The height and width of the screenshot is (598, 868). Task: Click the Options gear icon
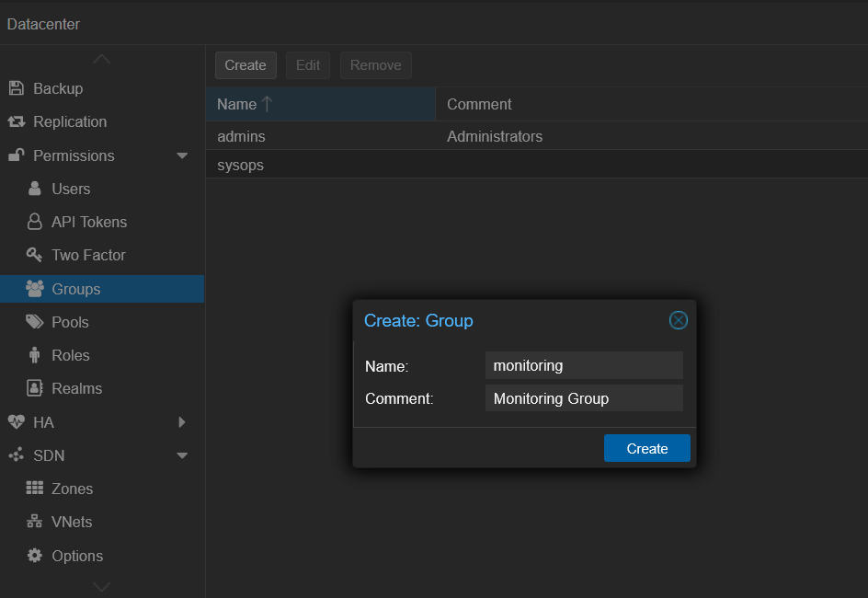tap(34, 556)
